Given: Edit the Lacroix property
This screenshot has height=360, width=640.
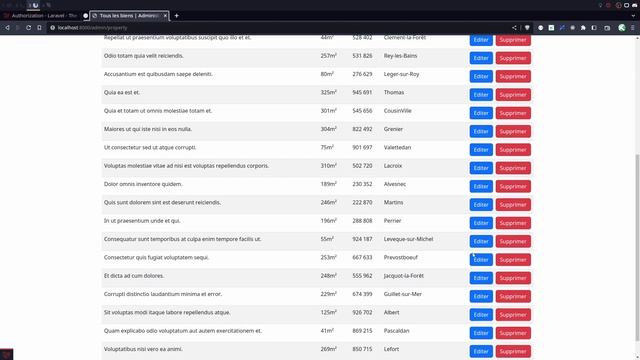Looking at the screenshot, I should pos(481,168).
